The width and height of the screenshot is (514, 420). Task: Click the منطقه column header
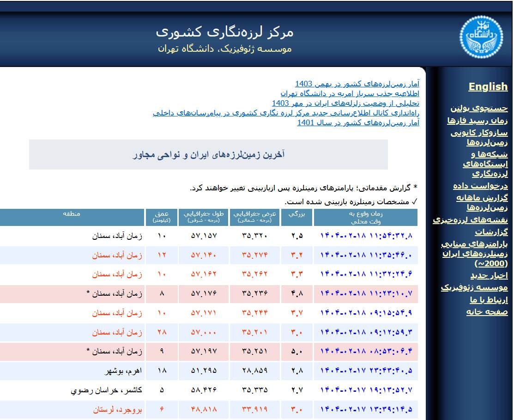[72, 217]
